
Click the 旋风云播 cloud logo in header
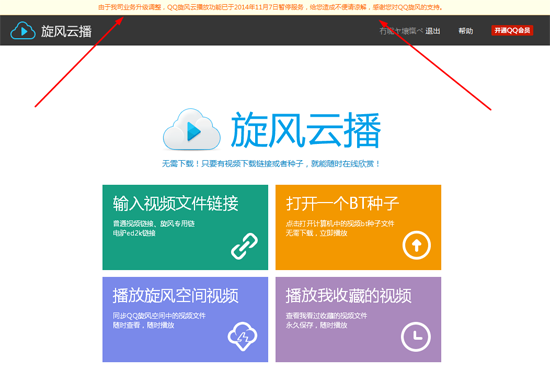(x=23, y=31)
